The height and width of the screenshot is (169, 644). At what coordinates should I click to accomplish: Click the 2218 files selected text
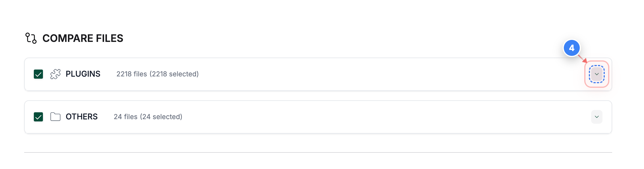(157, 74)
